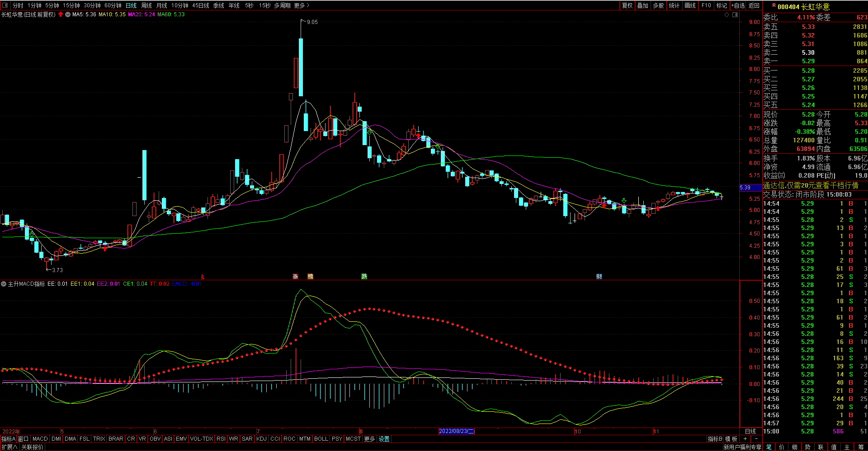Open indicator 设置 settings
This screenshot has height=452, width=868.
click(x=384, y=439)
